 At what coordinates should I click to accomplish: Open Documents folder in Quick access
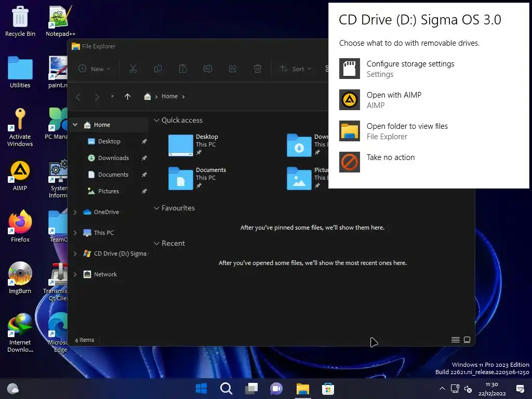[197, 179]
